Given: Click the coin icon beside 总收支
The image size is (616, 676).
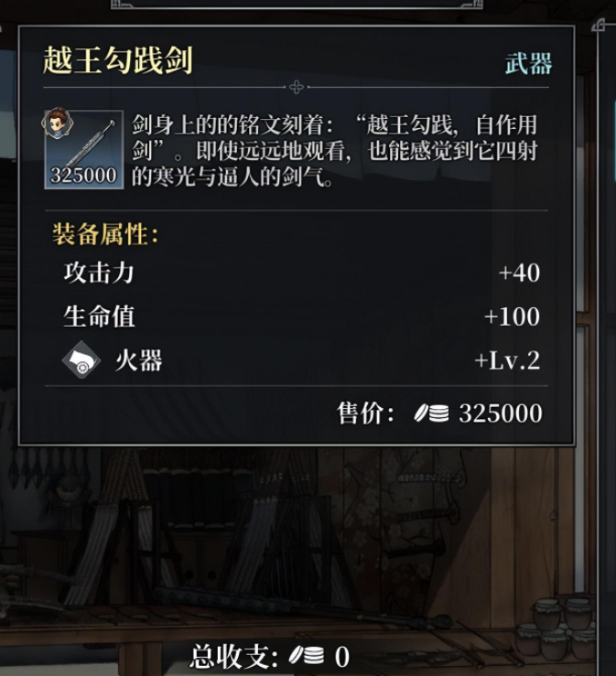Looking at the screenshot, I should (307, 656).
